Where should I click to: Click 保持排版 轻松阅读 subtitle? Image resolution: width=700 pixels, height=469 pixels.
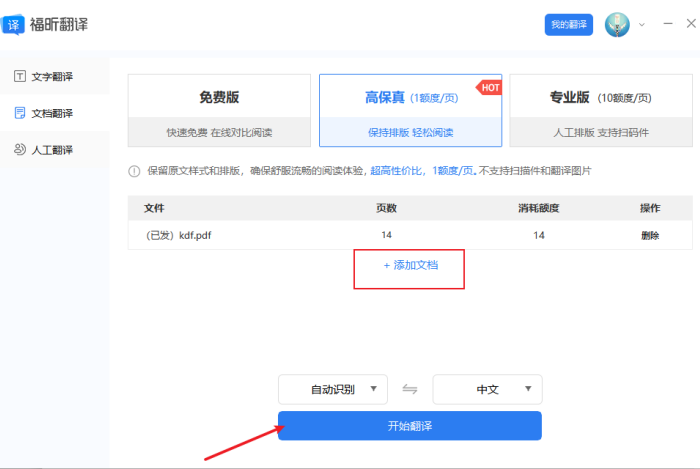410,133
